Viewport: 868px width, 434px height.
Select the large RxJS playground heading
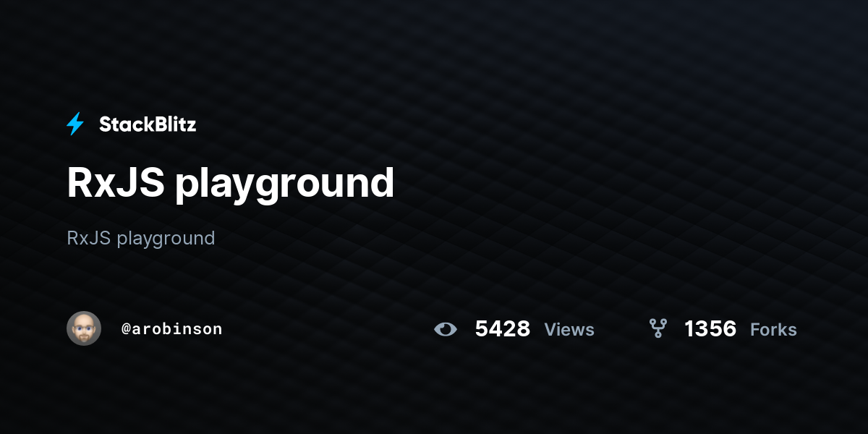pos(231,183)
